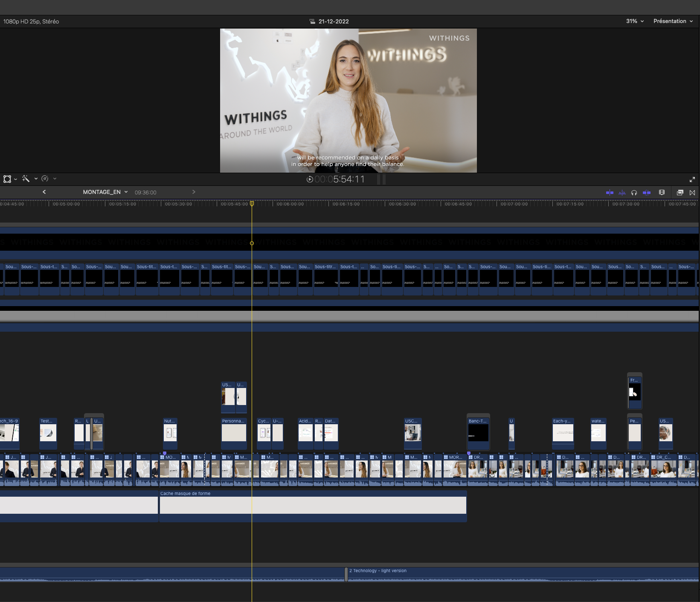The image size is (700, 602).
Task: Select the Transform tool icon
Action: click(x=7, y=179)
